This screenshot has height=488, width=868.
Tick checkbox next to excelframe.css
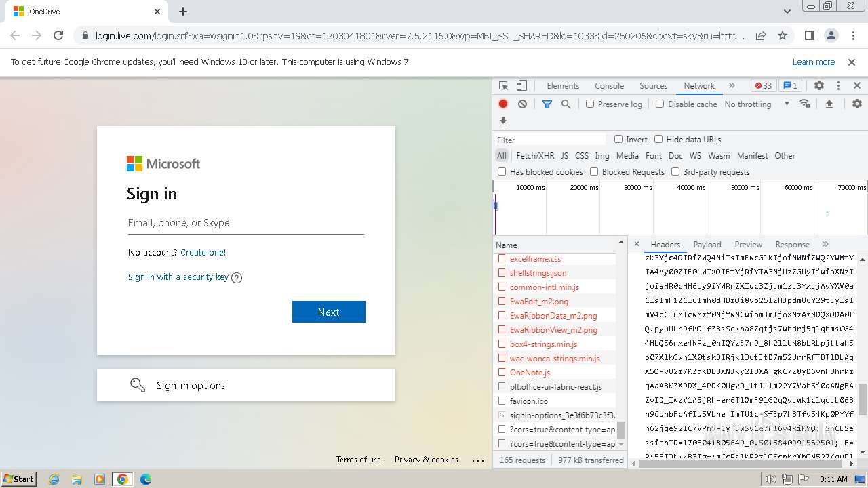502,258
